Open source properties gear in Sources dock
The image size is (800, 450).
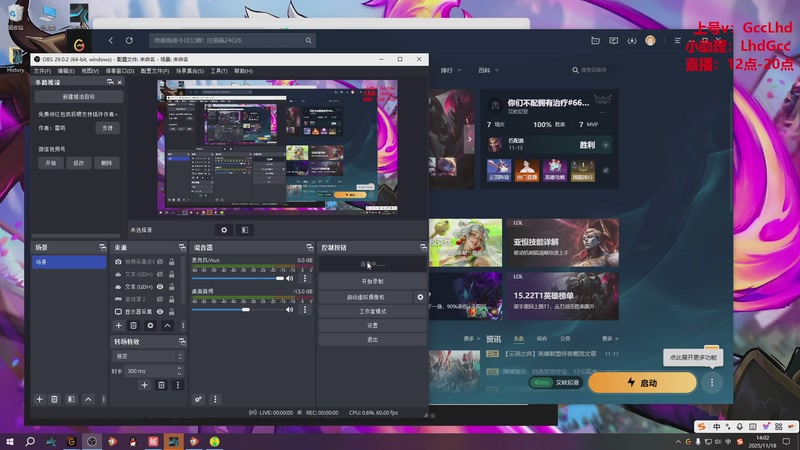click(150, 325)
